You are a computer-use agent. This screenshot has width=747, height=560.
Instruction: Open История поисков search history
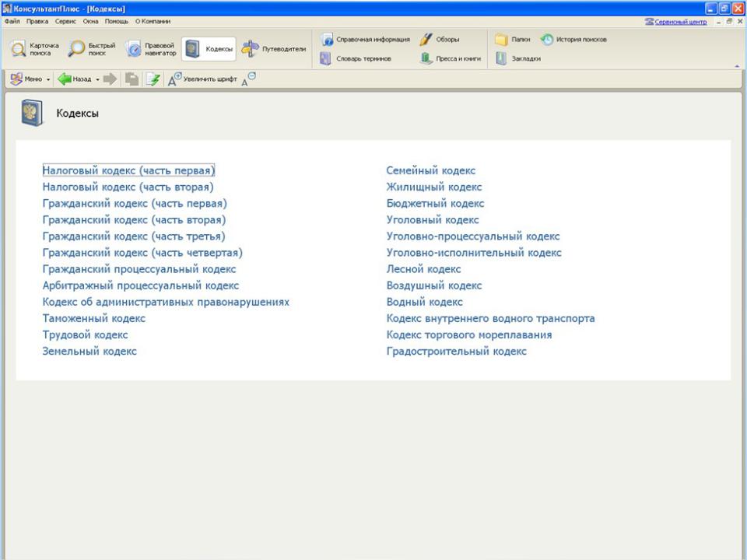[573, 40]
